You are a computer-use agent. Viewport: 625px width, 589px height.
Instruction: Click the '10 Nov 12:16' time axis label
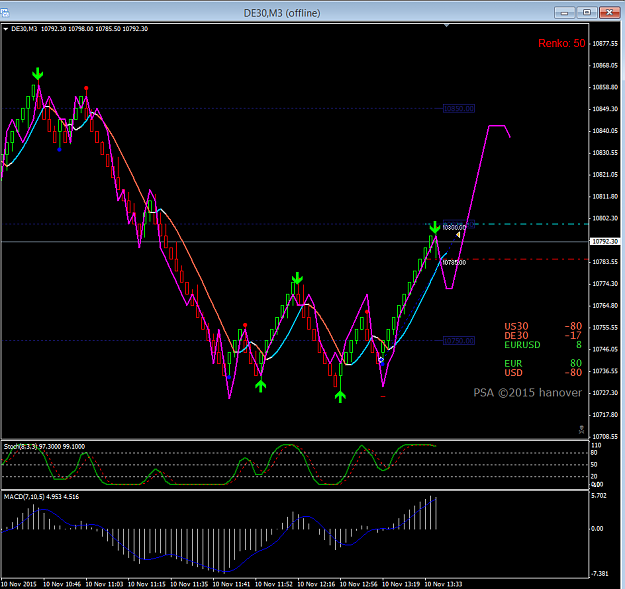(x=316, y=584)
